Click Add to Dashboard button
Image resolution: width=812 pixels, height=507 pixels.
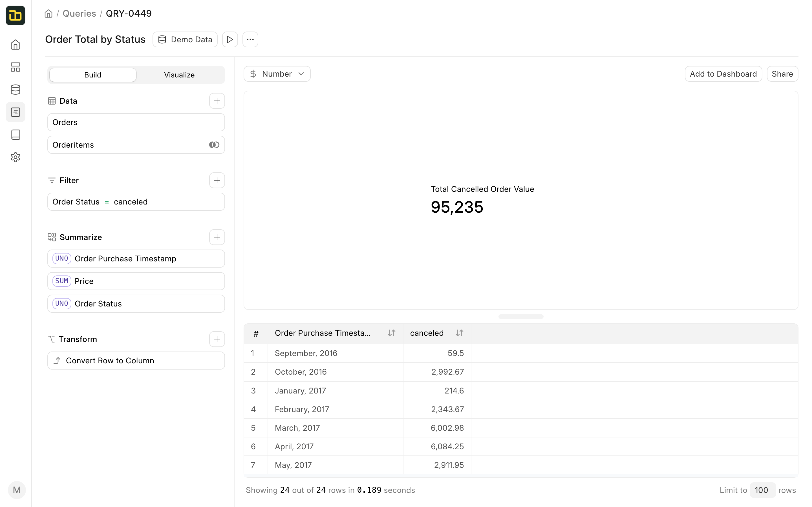tap(723, 74)
